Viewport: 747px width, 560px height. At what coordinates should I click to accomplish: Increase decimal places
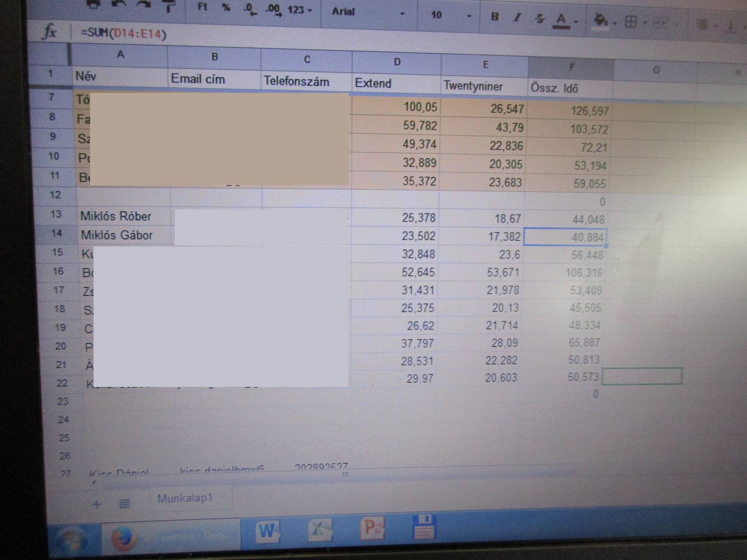point(273,9)
